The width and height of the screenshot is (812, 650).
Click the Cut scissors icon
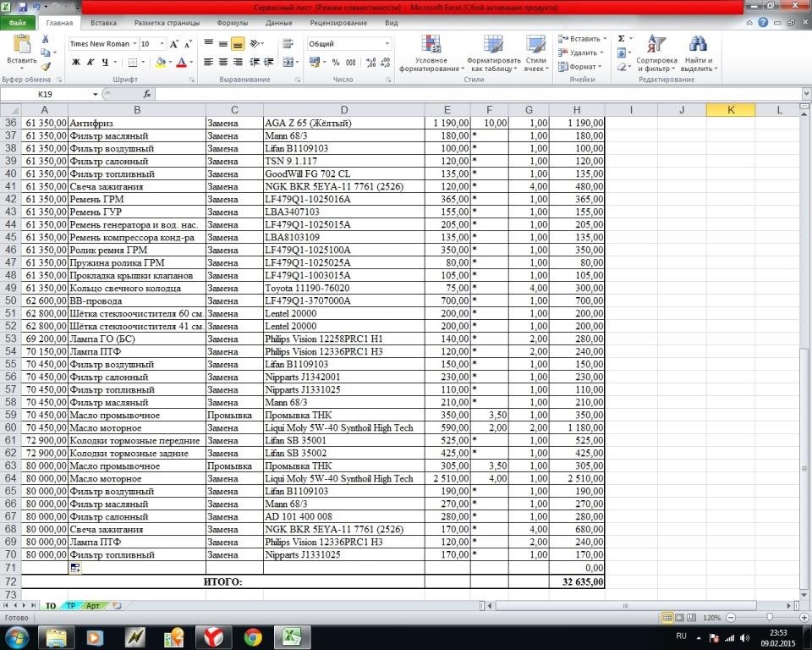coord(45,39)
